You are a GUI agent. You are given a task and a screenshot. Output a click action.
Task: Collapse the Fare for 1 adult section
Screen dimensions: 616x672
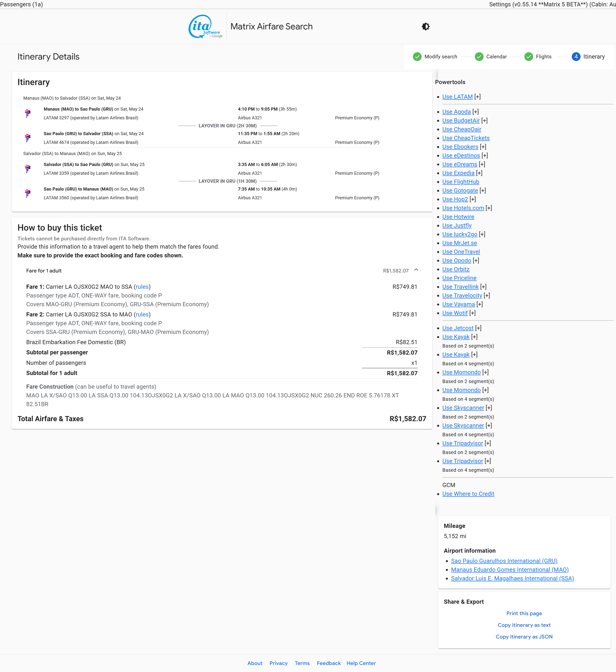(x=416, y=270)
